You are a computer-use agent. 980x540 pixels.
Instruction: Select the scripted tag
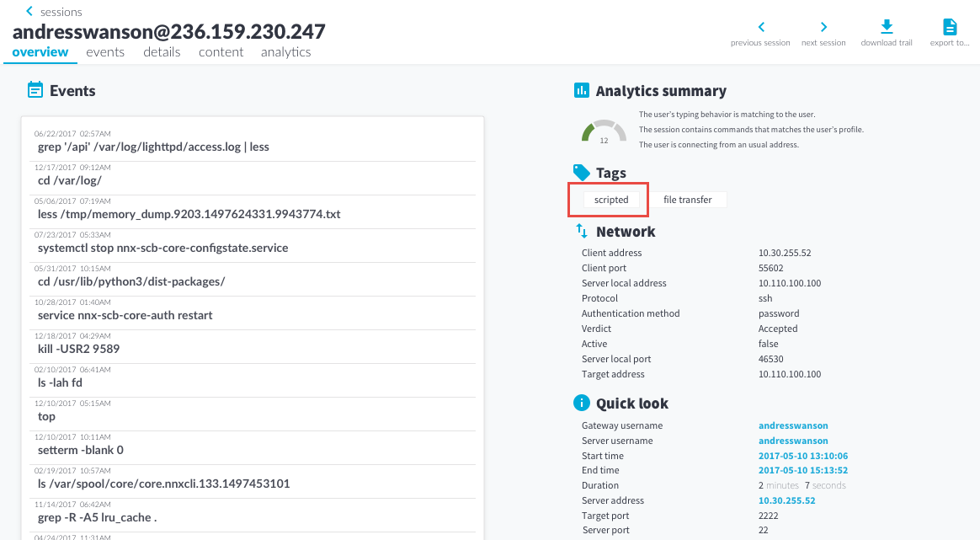click(611, 200)
